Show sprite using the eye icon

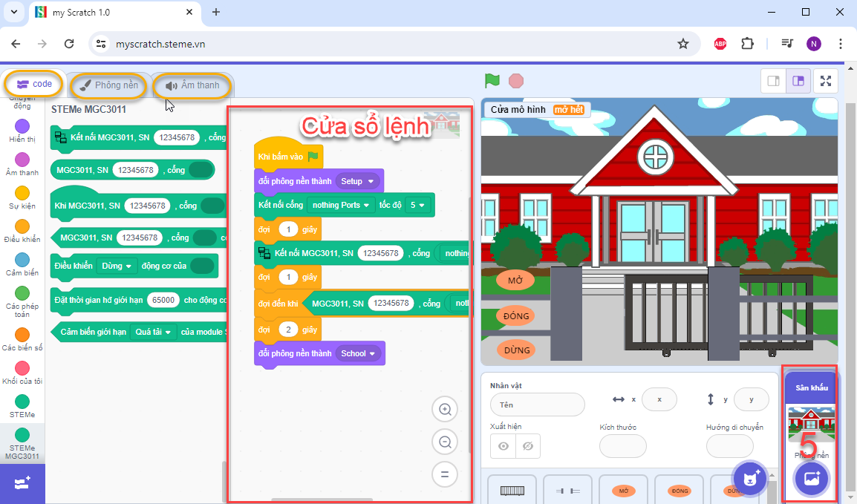[504, 446]
